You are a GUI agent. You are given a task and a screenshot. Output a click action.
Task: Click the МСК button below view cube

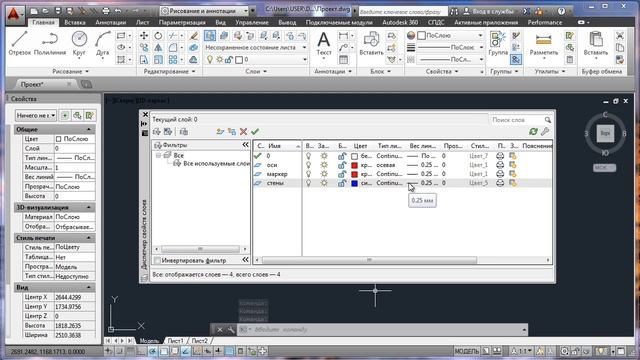point(604,167)
